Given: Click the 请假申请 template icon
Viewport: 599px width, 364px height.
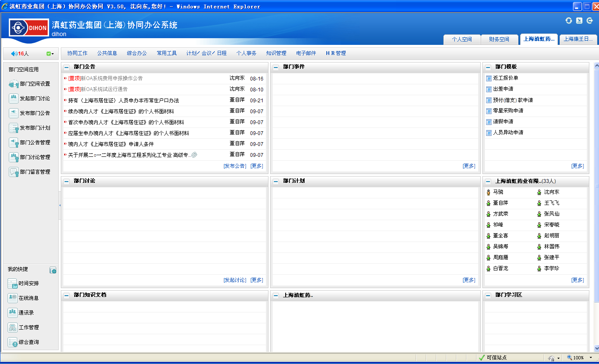Looking at the screenshot, I should pyautogui.click(x=489, y=122).
